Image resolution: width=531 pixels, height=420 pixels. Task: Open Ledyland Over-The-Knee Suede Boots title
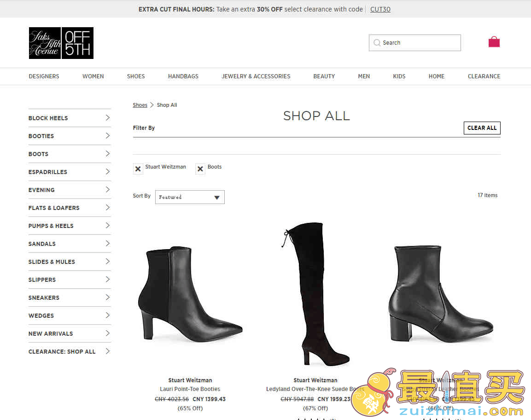pos(315,389)
